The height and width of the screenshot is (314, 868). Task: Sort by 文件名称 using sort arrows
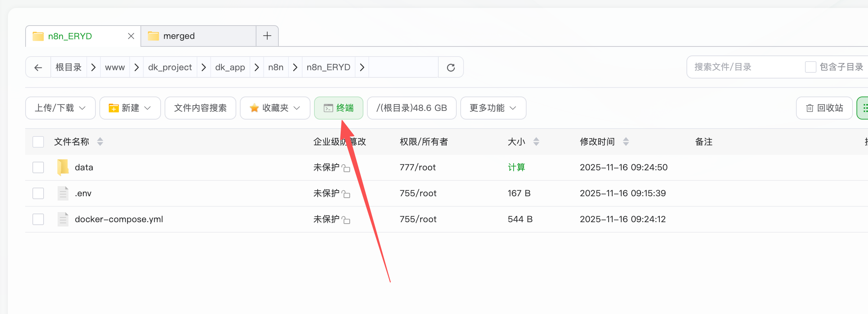(x=100, y=142)
